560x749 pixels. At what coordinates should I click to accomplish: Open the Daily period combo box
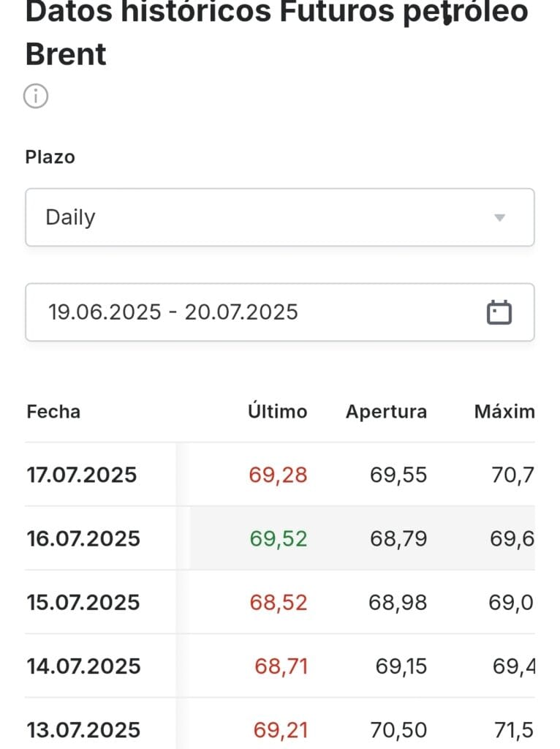[x=279, y=217]
